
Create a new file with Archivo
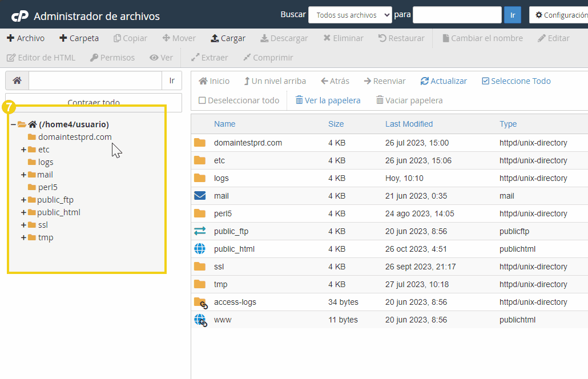pyautogui.click(x=26, y=38)
